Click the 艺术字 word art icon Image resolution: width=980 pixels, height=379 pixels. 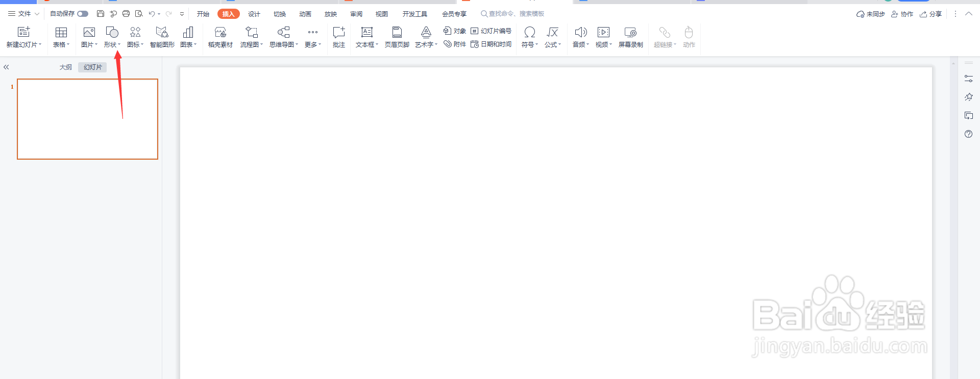(x=426, y=32)
